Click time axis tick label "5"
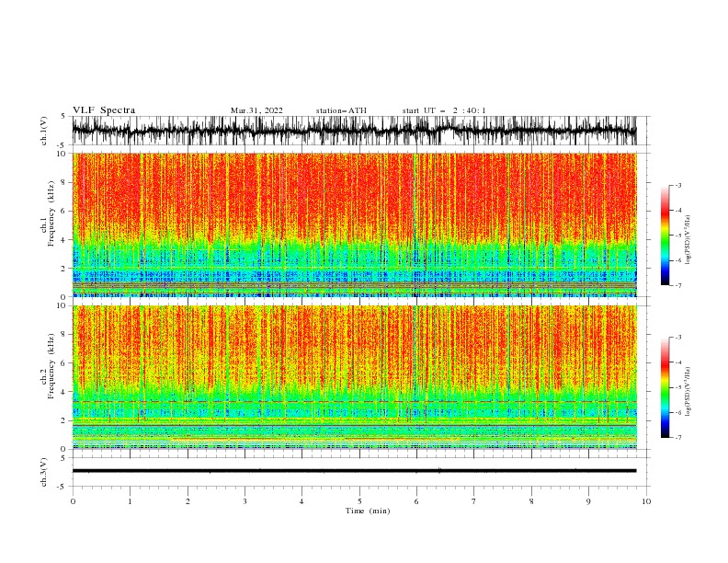The width and height of the screenshot is (728, 563). (359, 501)
